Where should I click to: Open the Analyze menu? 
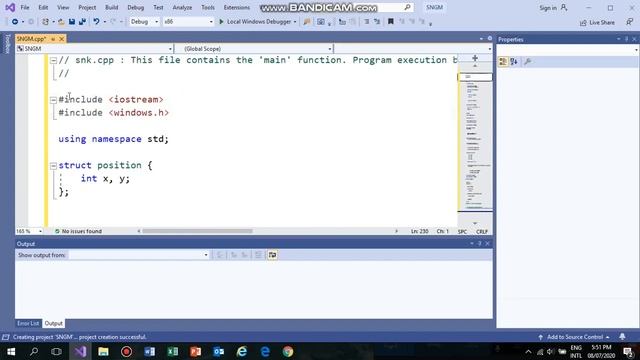[182, 7]
